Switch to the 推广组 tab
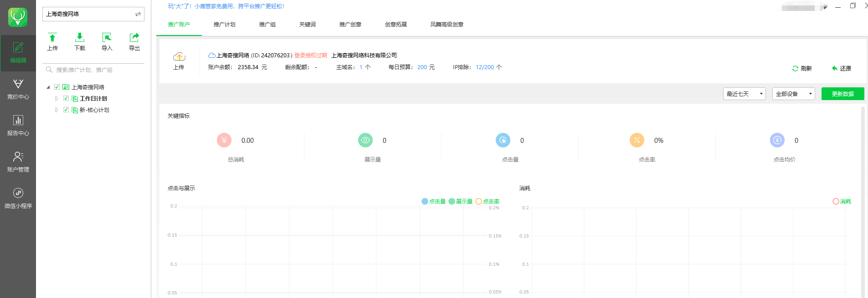This screenshot has height=298, width=868. pyautogui.click(x=267, y=25)
